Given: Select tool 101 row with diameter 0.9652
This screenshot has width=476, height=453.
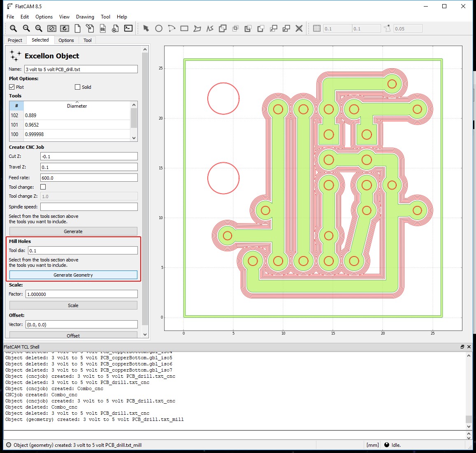Looking at the screenshot, I should (x=70, y=125).
